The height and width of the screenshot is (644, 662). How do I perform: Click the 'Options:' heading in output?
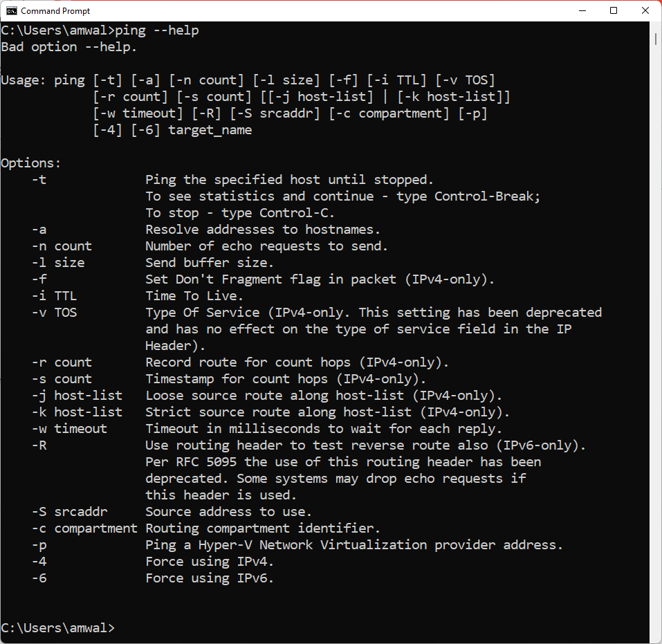coord(31,163)
